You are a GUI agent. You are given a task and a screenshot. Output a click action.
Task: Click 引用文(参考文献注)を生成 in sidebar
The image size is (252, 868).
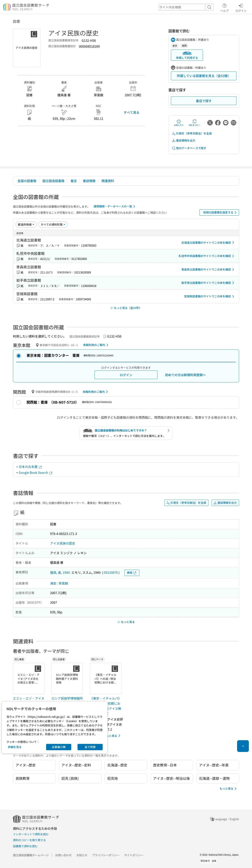click(192, 133)
